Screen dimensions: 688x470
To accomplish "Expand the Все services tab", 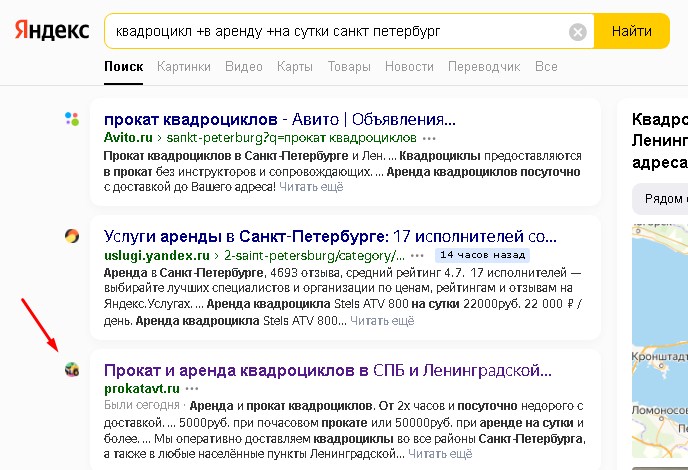I will pos(546,67).
